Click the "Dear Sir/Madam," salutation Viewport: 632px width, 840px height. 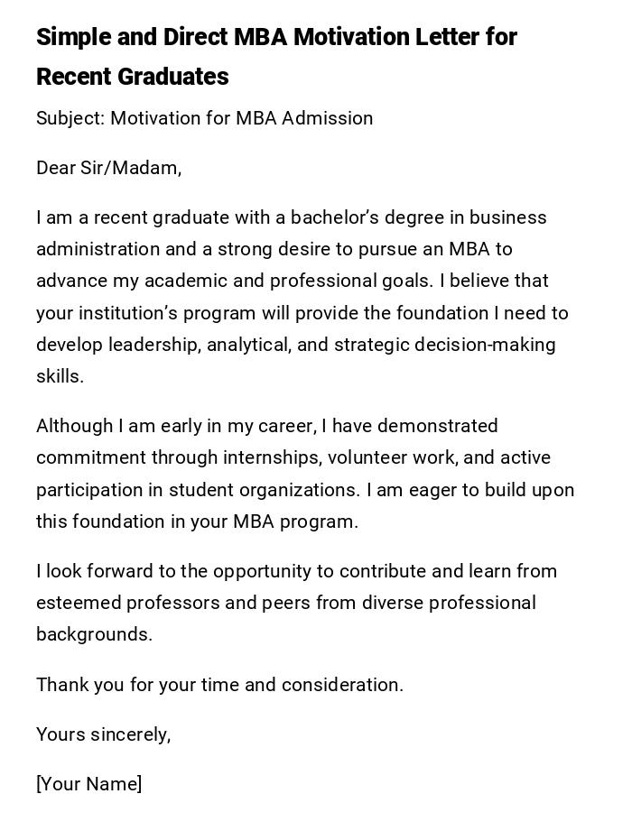tap(108, 168)
